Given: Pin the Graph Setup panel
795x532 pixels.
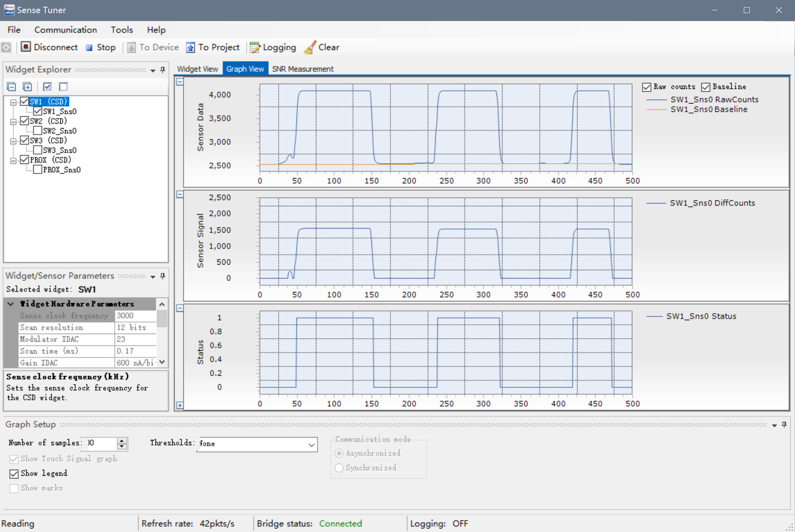Looking at the screenshot, I should (784, 425).
